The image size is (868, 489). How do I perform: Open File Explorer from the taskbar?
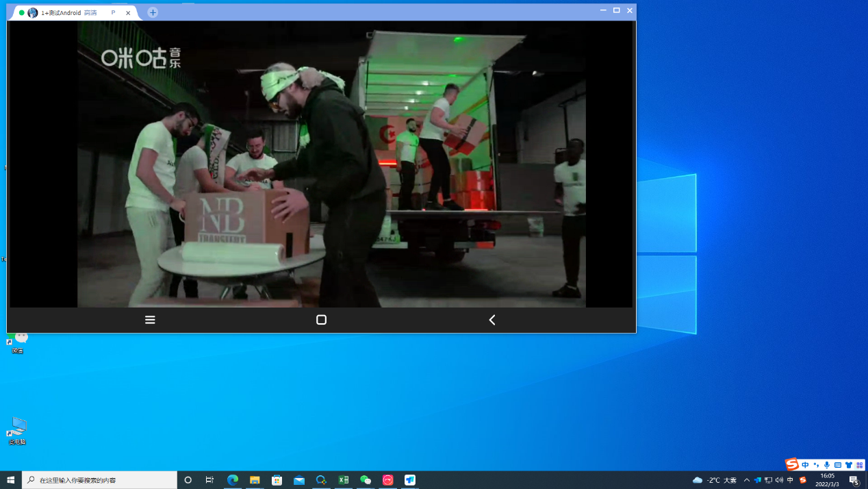tap(255, 480)
